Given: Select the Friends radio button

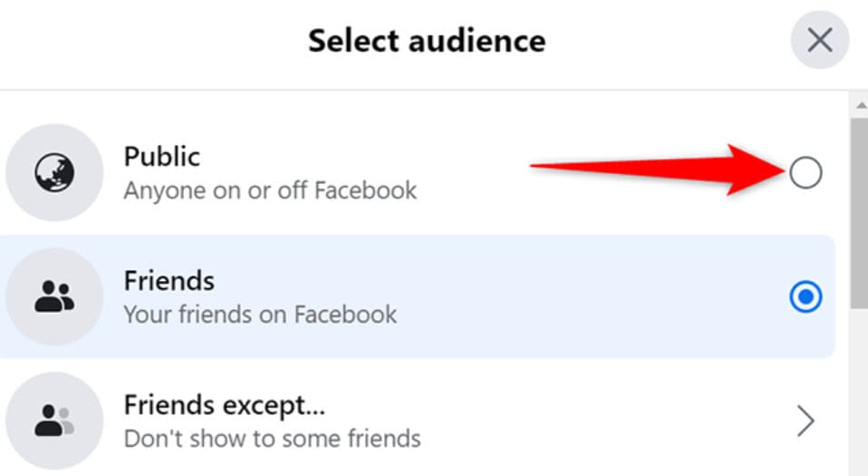Looking at the screenshot, I should (805, 297).
